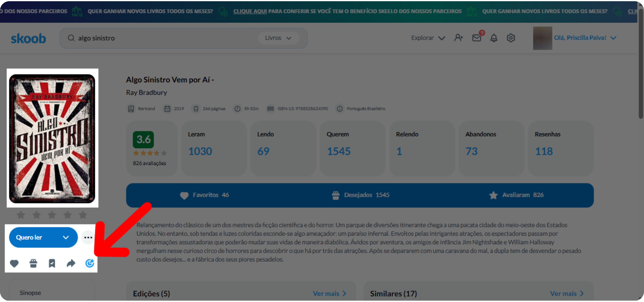Image resolution: width=644 pixels, height=302 pixels.
Task: Open the notifications bell
Action: point(494,38)
